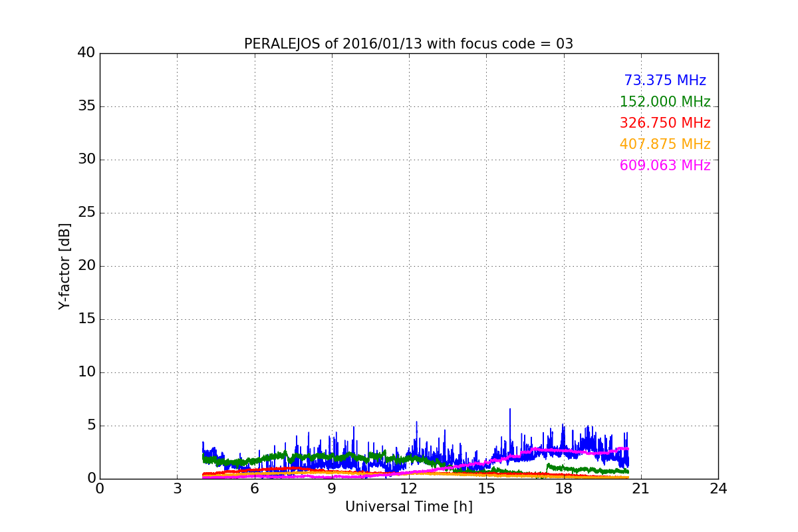The width and height of the screenshot is (798, 532).
Task: Click the y-axis tick label 30
Action: coord(86,160)
